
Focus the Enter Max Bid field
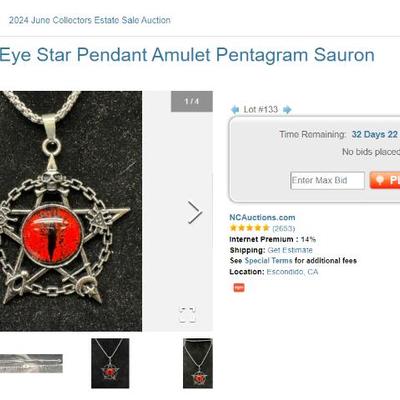tap(327, 180)
